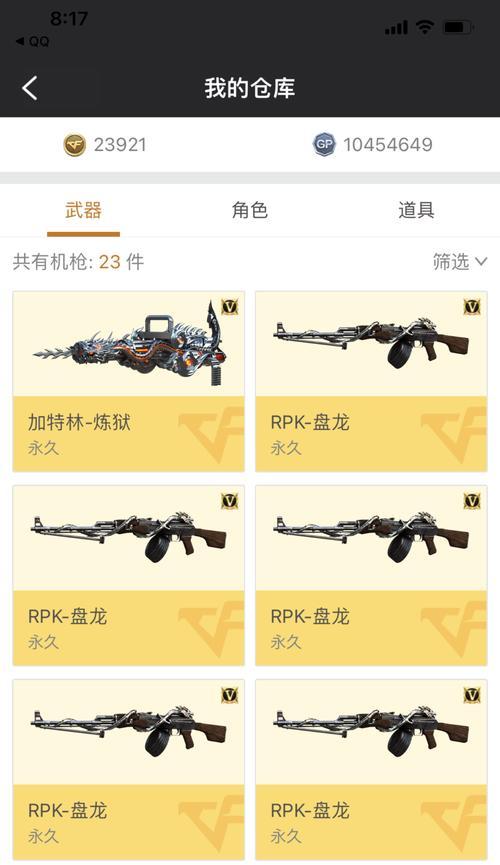Viewport: 500px width, 865px height.
Task: Tap the 10454649 GP balance
Action: [387, 145]
